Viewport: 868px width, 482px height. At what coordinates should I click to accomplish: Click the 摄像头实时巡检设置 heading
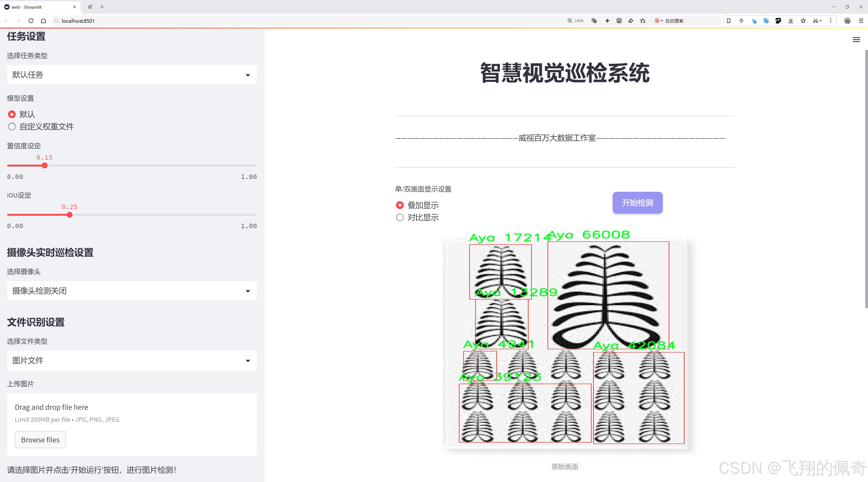click(x=50, y=252)
